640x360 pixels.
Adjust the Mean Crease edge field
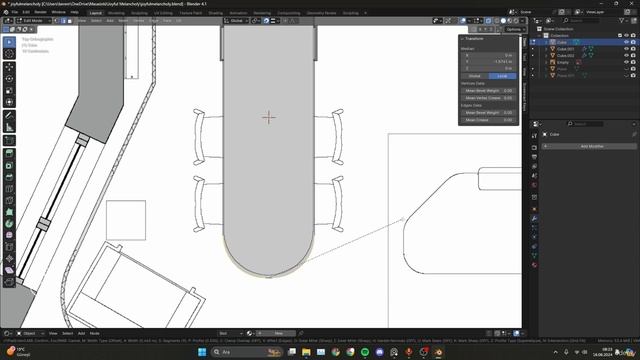pyautogui.click(x=489, y=120)
